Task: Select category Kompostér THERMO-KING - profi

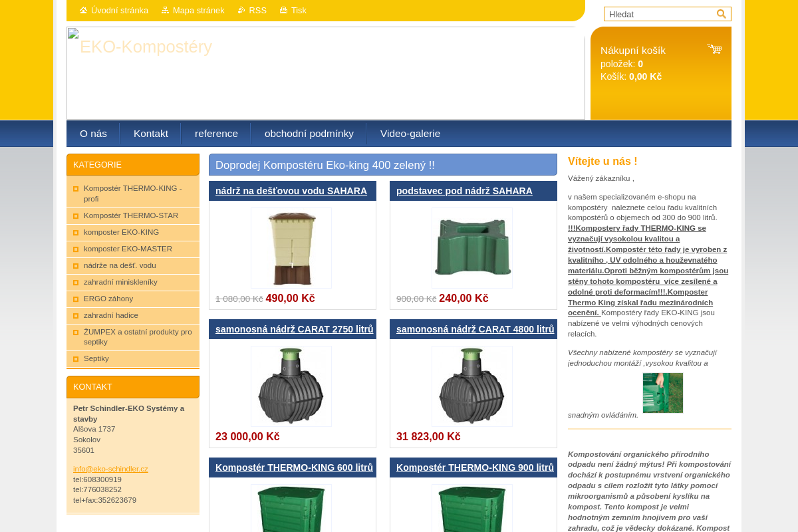Action: click(x=133, y=194)
